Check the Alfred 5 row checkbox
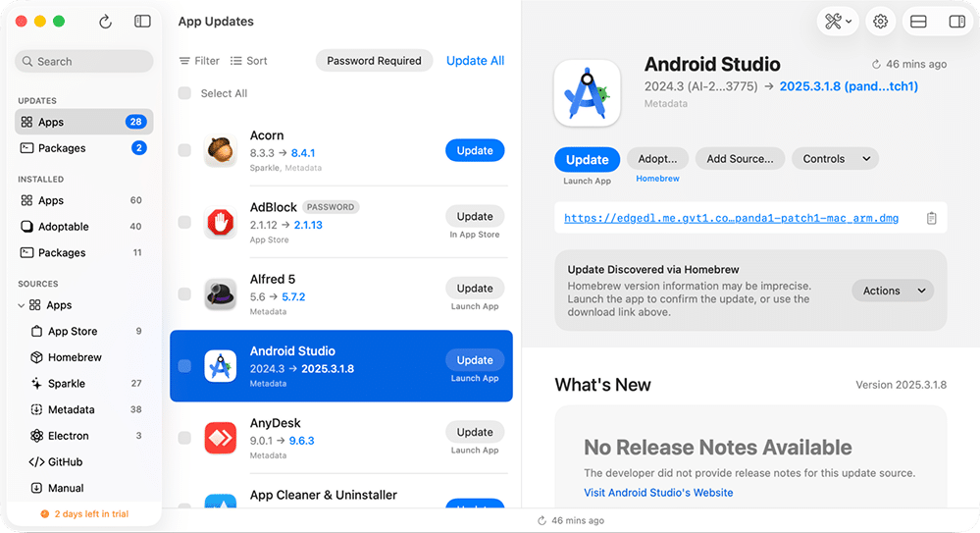The image size is (980, 533). (x=184, y=294)
